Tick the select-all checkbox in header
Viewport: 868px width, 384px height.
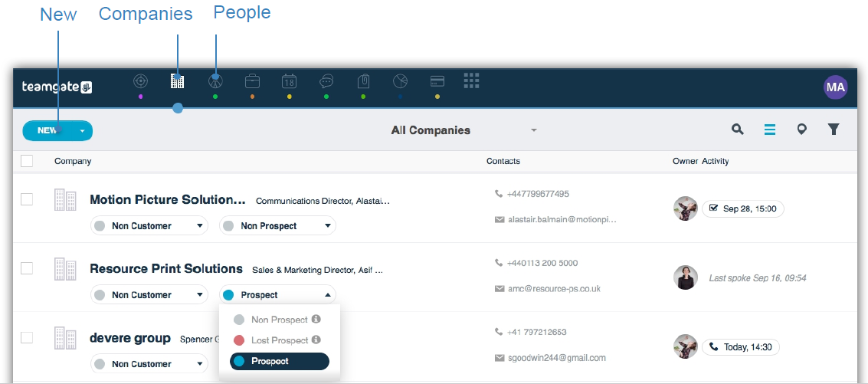click(x=27, y=161)
